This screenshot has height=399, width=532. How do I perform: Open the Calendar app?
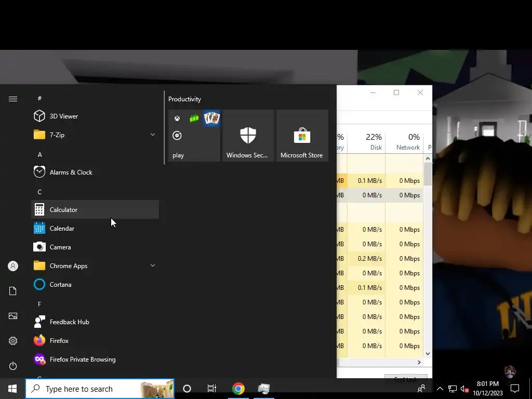(95, 229)
